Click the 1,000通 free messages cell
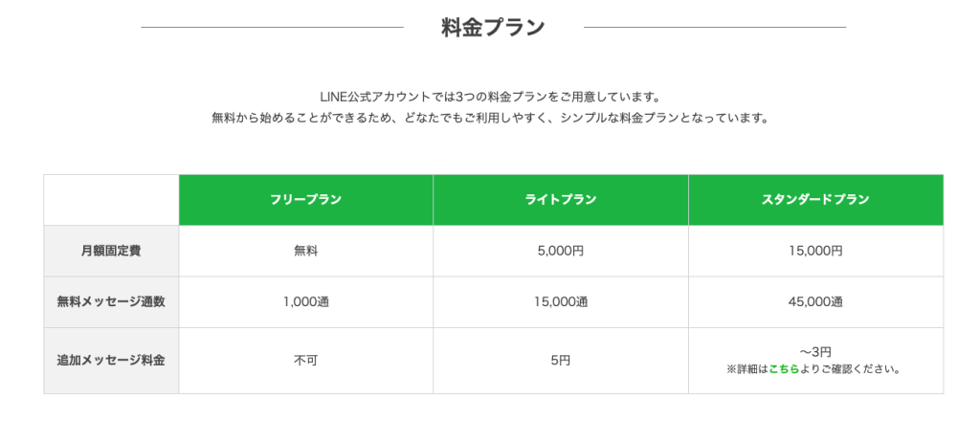The width and height of the screenshot is (980, 421). pyautogui.click(x=305, y=302)
